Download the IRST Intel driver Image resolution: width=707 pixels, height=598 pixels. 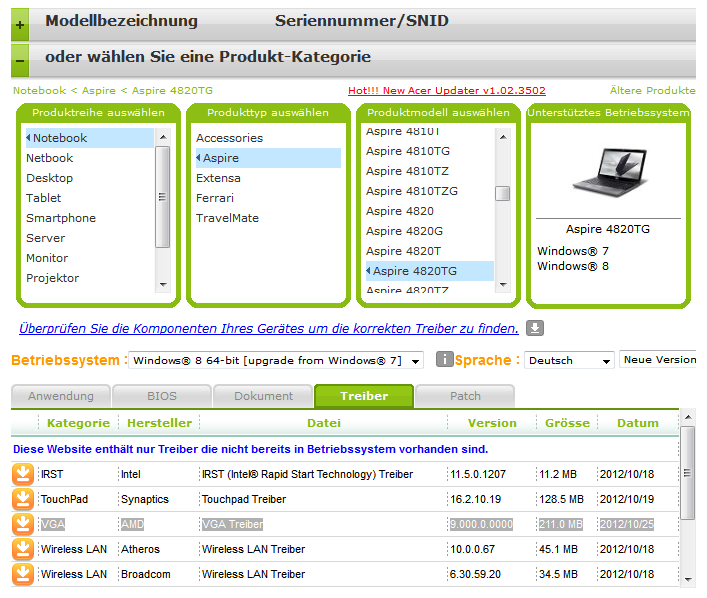(23, 474)
